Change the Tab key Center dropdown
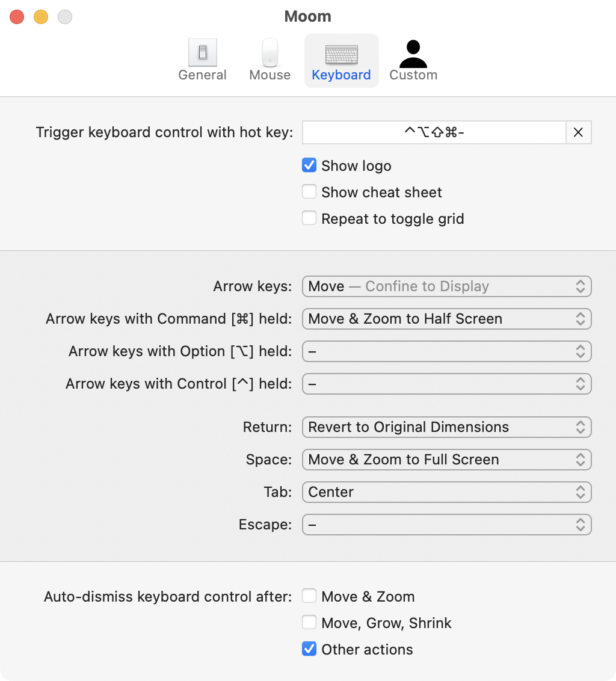Screen dimensions: 616x681 446,492
